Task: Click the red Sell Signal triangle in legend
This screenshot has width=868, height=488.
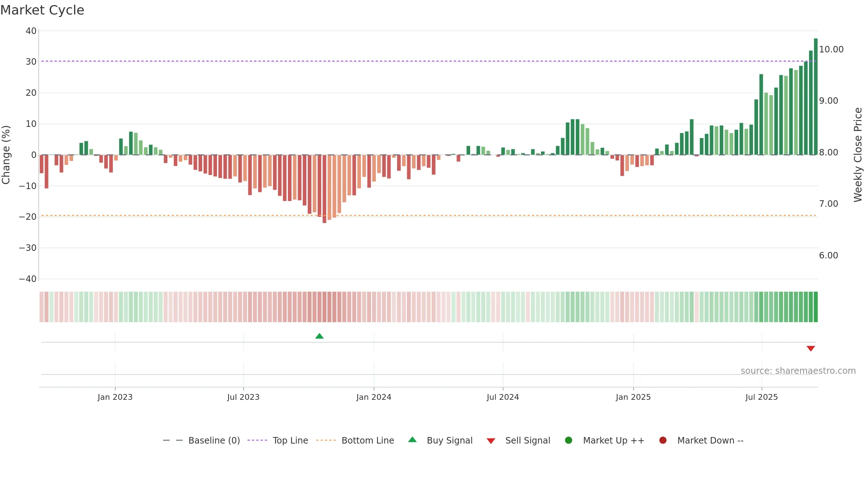Action: point(491,441)
